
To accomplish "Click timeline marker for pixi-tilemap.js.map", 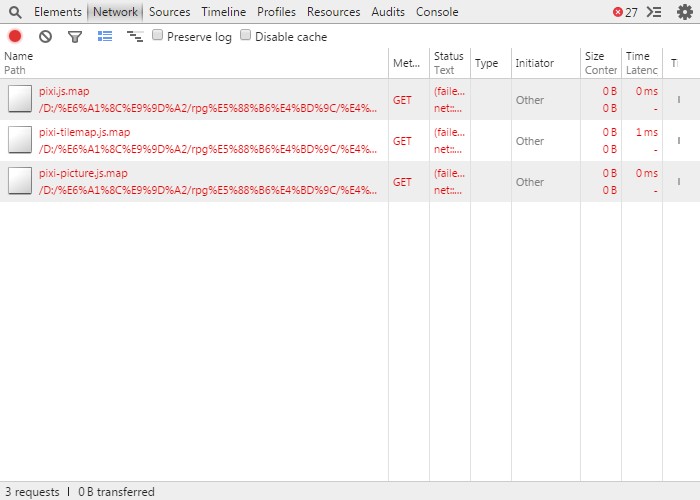I will [679, 141].
